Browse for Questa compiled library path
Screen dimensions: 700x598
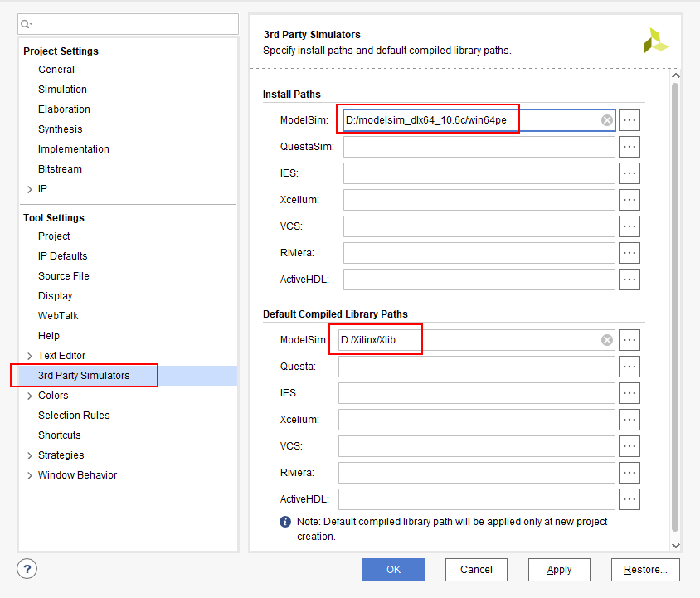coord(629,367)
